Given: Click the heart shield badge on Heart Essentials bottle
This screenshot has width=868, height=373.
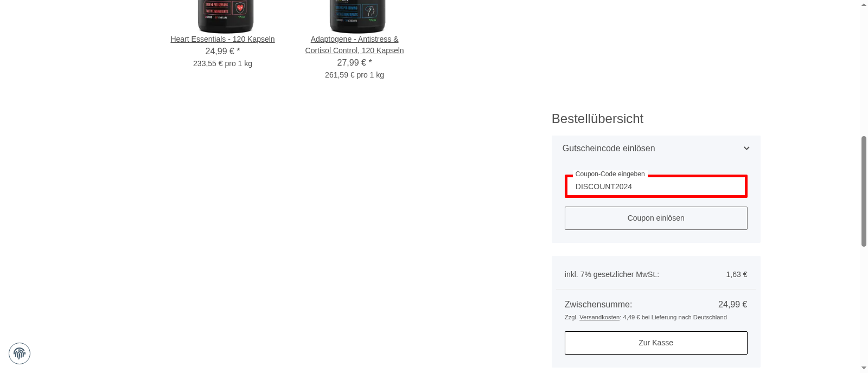Looking at the screenshot, I should tap(239, 8).
